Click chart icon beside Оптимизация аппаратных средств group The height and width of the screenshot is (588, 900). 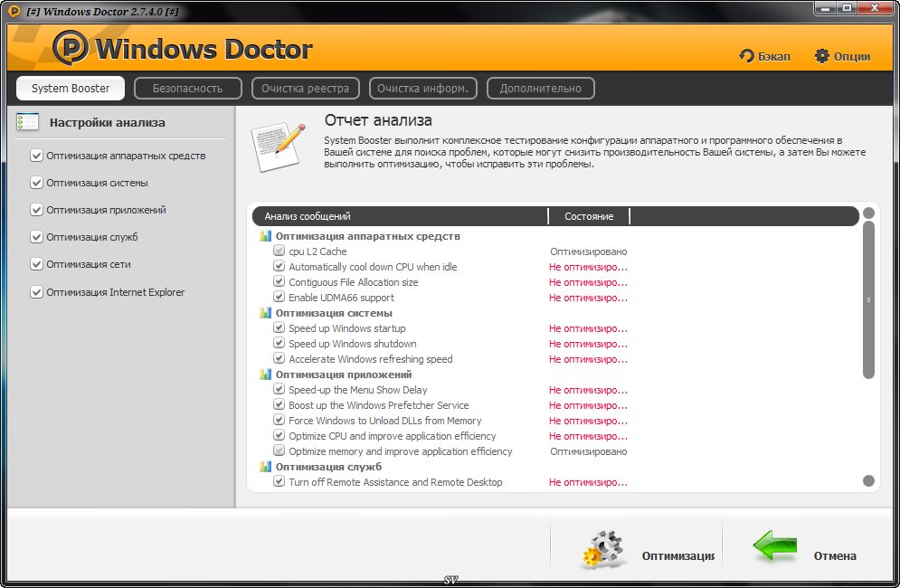(x=265, y=236)
